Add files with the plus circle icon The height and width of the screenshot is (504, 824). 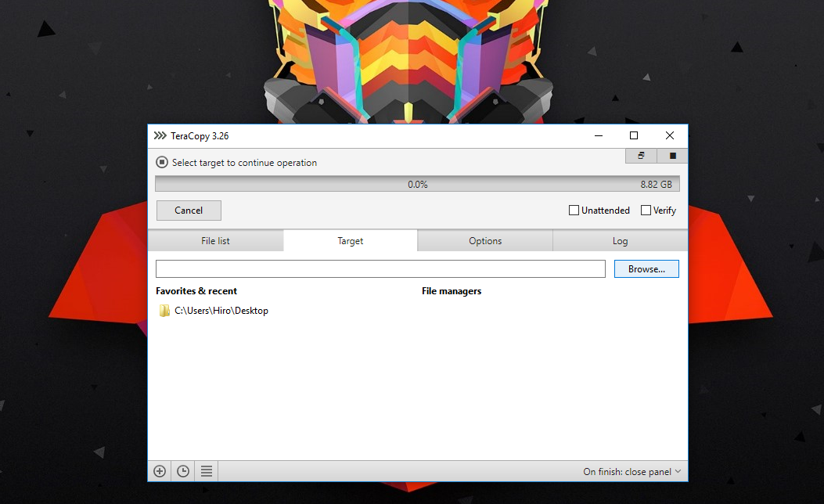coord(160,471)
